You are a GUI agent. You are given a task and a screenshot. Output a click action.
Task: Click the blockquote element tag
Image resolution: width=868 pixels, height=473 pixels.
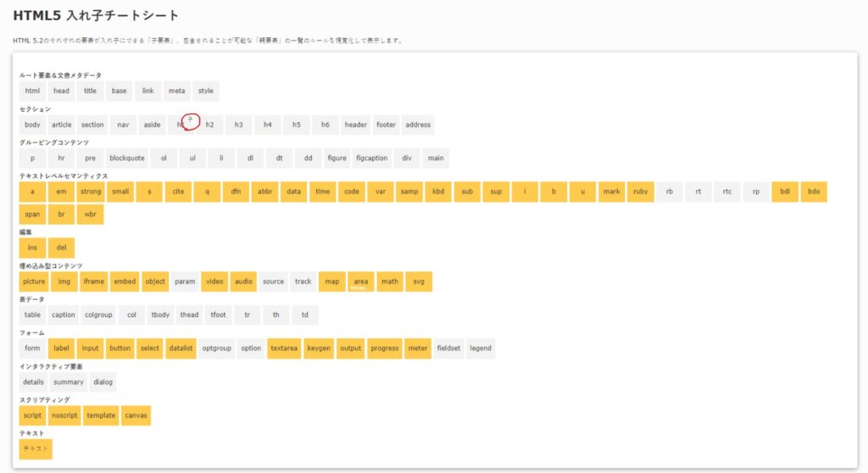point(127,158)
